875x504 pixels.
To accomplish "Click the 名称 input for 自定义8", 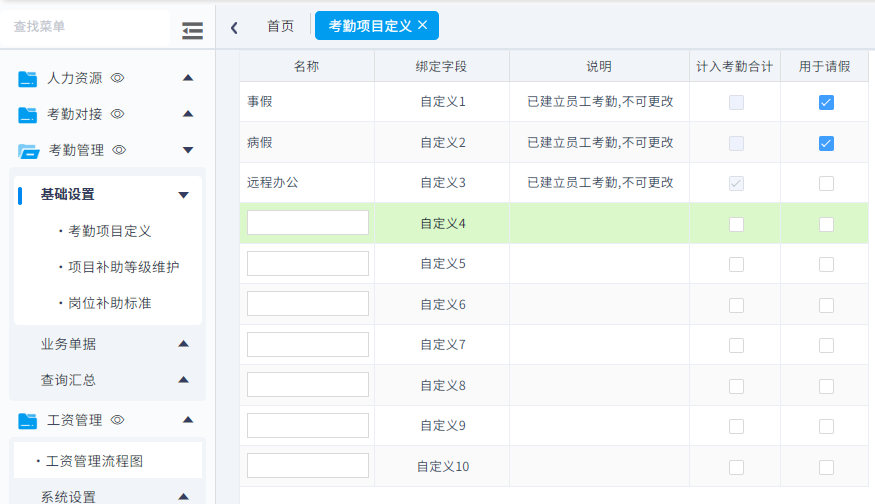I will coord(307,385).
